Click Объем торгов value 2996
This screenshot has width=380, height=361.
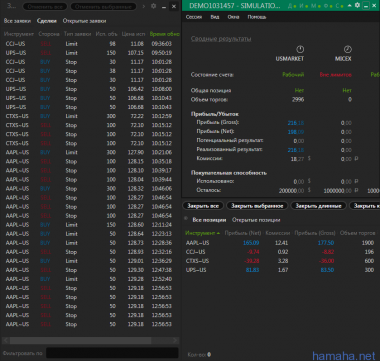[297, 99]
